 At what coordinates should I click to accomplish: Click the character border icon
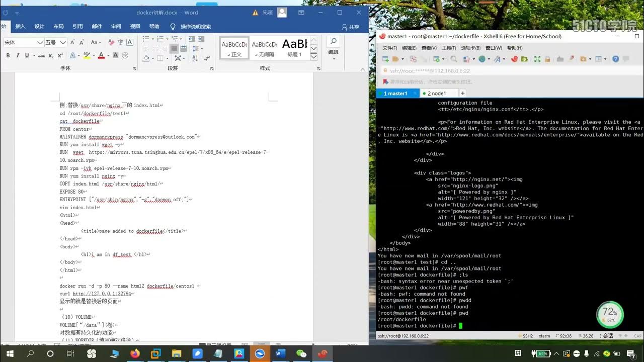coord(130,43)
